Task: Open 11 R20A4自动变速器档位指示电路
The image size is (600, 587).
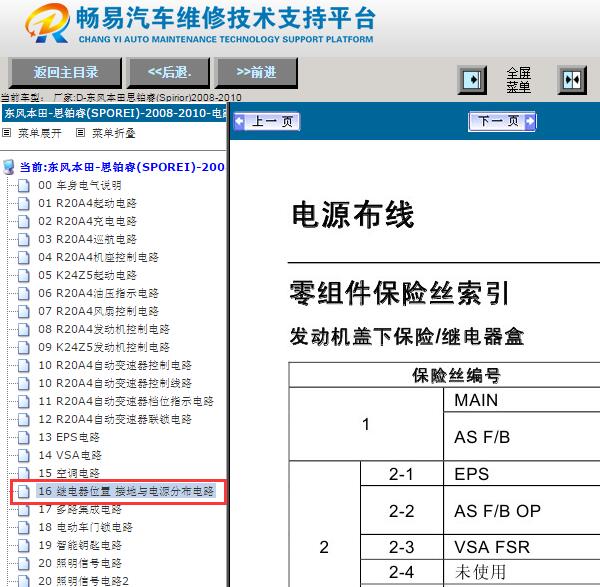Action: [126, 401]
